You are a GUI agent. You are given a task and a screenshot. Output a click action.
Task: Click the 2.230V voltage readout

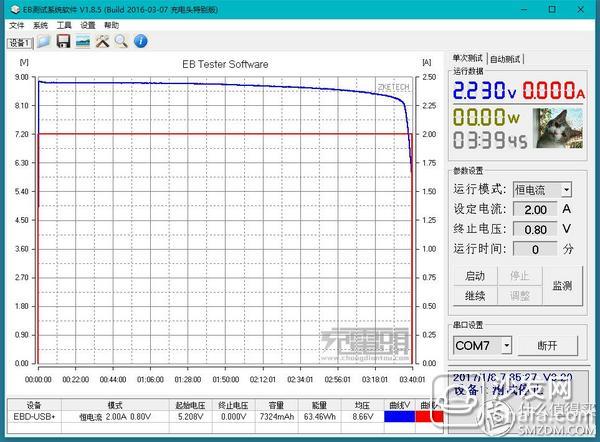(x=484, y=91)
